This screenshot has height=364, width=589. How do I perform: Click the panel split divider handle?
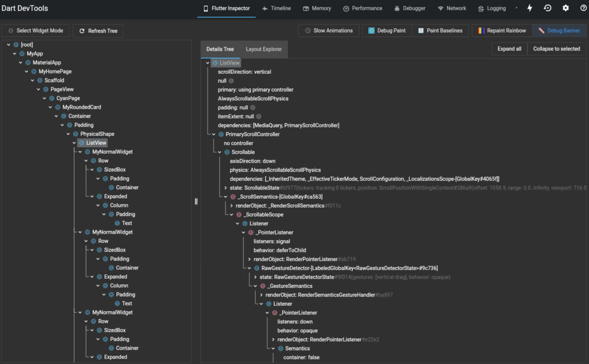[196, 201]
